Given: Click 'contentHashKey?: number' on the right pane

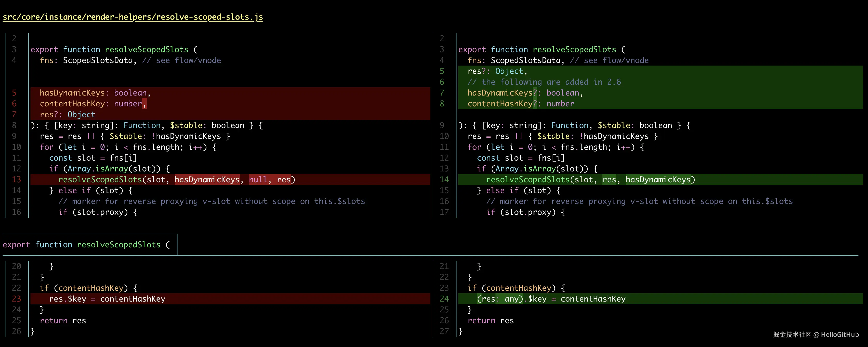Looking at the screenshot, I should [x=521, y=104].
